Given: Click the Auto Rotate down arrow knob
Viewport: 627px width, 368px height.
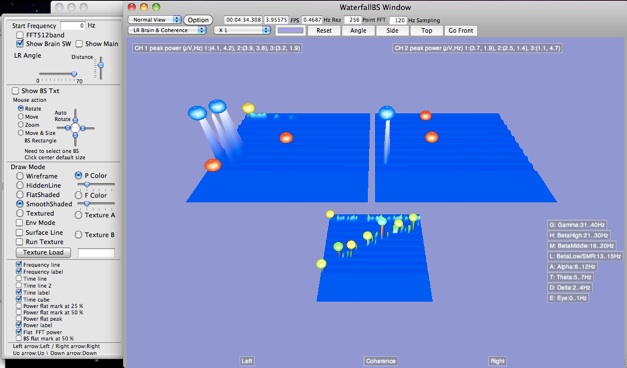Looking at the screenshot, I should (75, 136).
